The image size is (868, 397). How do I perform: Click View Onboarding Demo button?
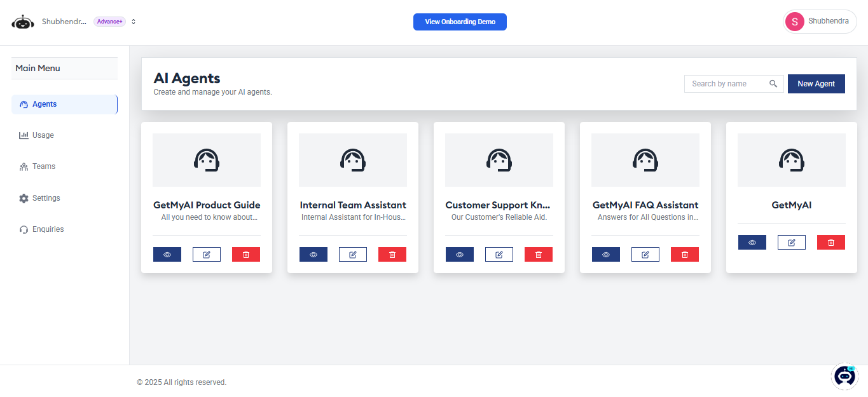pyautogui.click(x=460, y=22)
